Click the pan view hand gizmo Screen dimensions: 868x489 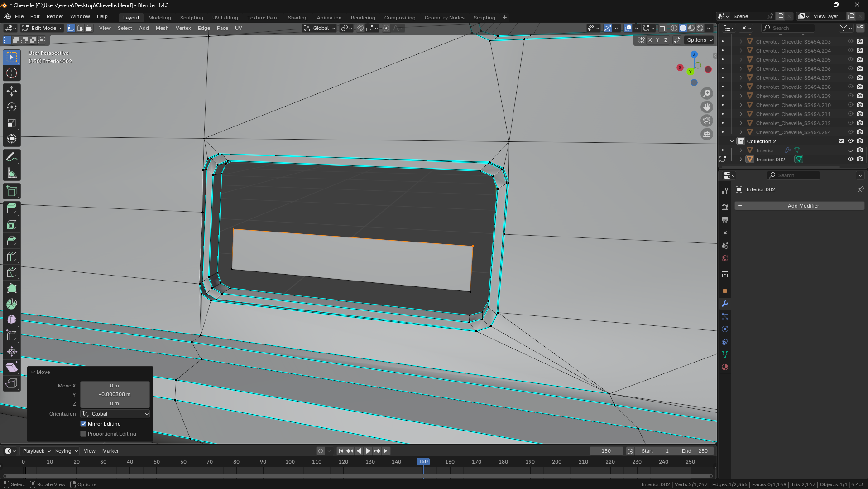pyautogui.click(x=707, y=107)
